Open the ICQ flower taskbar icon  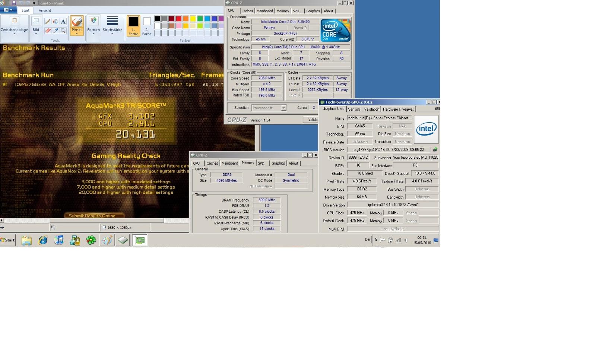[91, 240]
